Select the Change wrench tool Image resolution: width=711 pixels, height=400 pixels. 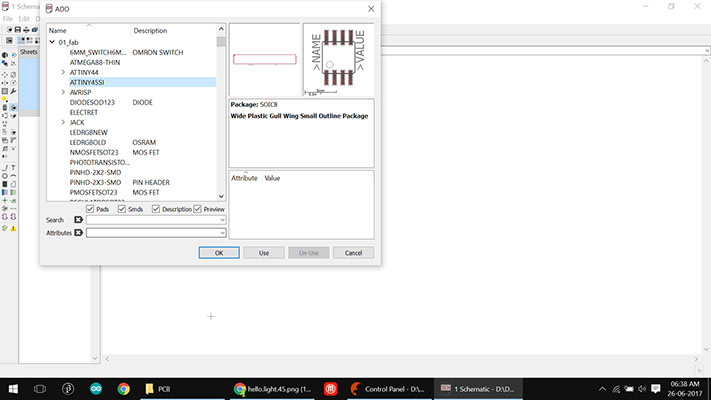(14, 91)
